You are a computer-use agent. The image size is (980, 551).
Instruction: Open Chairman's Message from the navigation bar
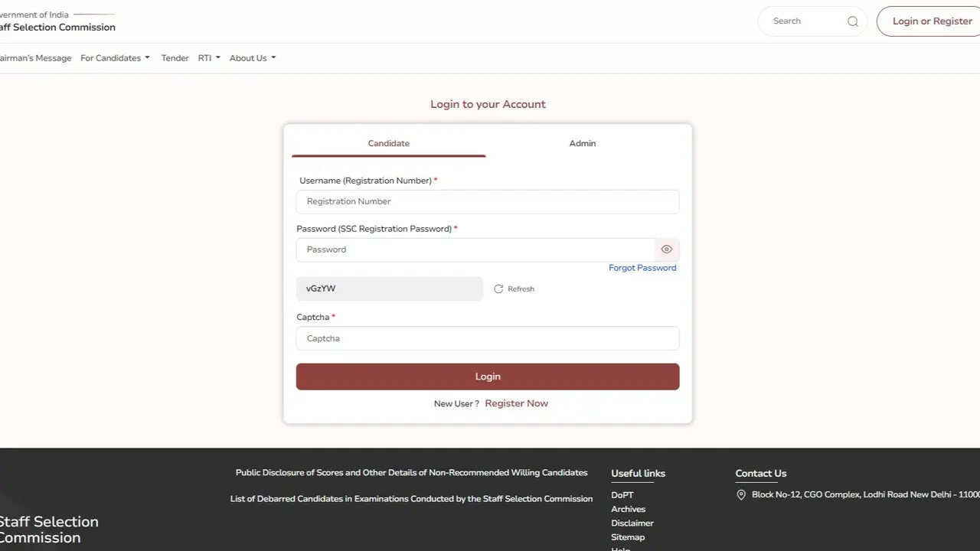tap(35, 57)
